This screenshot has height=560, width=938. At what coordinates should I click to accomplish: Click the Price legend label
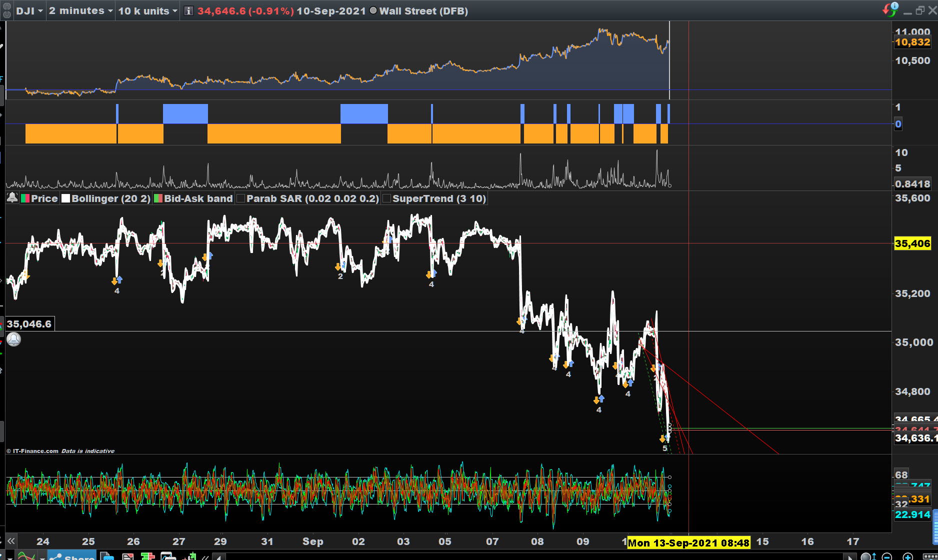[44, 198]
